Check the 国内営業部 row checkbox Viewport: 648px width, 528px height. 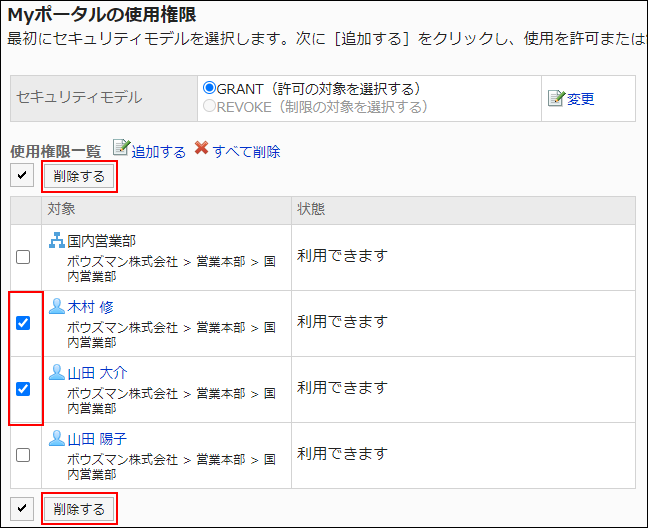coord(23,257)
